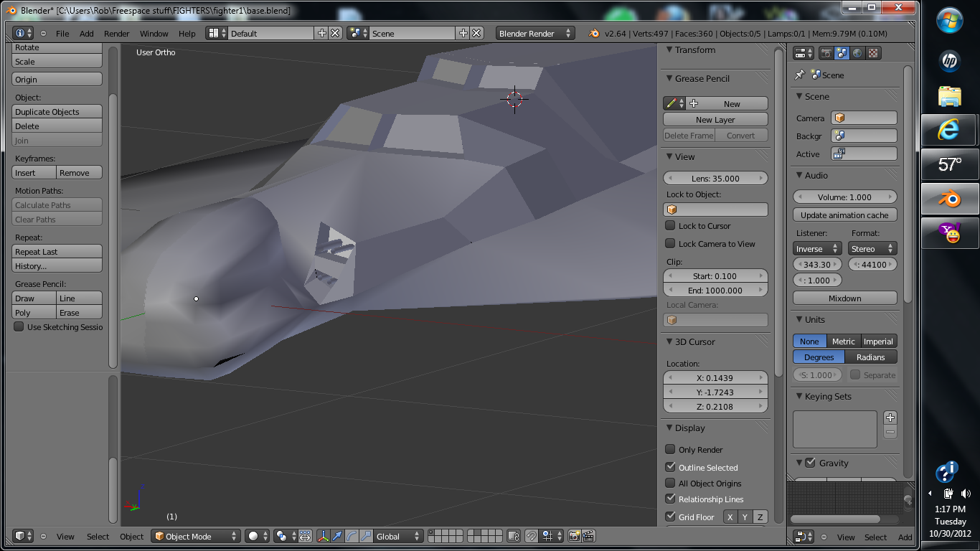
Task: Enable Use Sketching Session
Action: pyautogui.click(x=19, y=326)
